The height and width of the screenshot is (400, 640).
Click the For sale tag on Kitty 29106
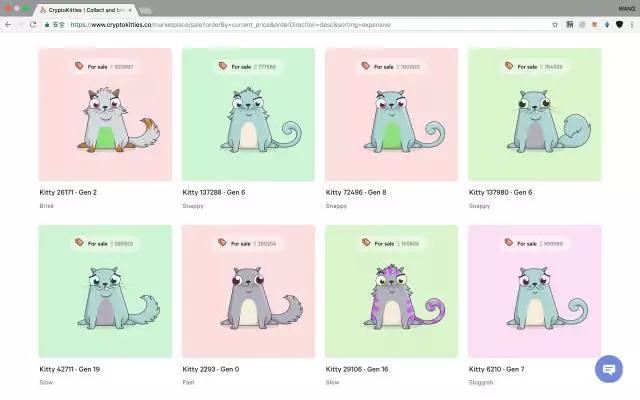tap(391, 243)
